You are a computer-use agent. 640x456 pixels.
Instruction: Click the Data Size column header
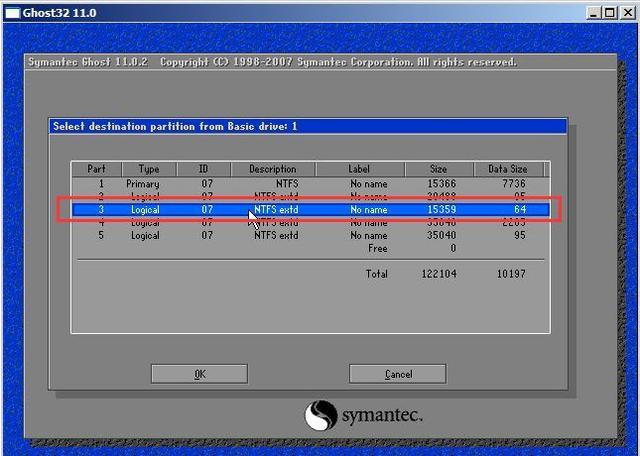508,169
